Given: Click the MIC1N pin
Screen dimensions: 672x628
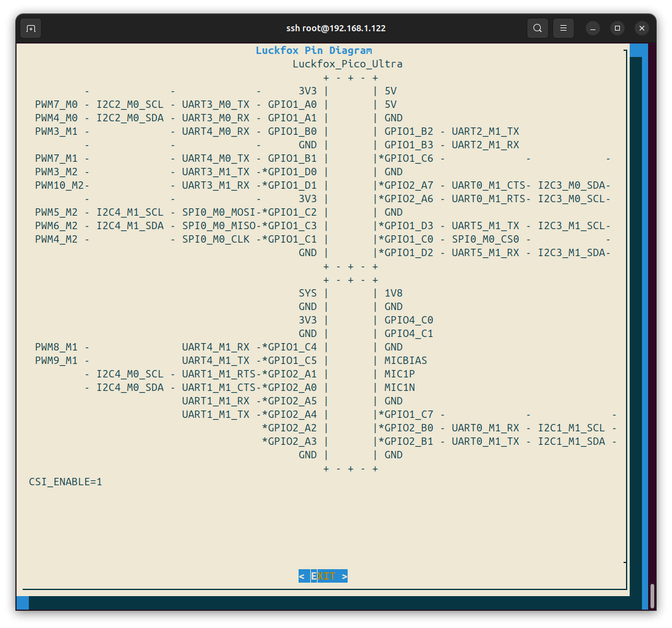Looking at the screenshot, I should 400,388.
